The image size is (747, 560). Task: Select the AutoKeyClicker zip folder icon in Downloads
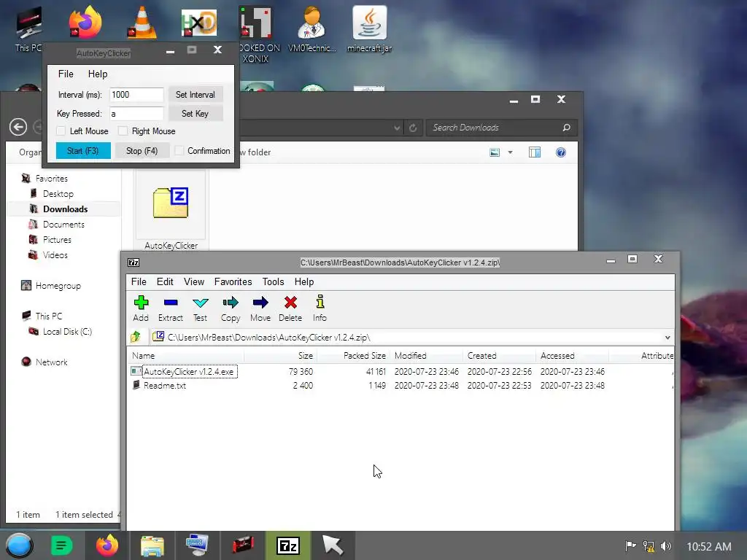[x=171, y=203]
